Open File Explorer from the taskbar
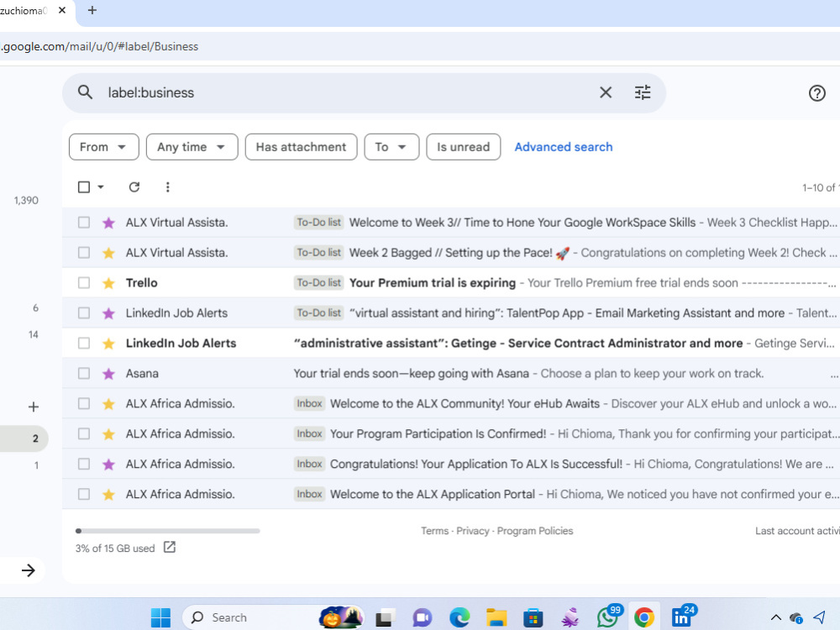Image resolution: width=840 pixels, height=630 pixels. [496, 617]
